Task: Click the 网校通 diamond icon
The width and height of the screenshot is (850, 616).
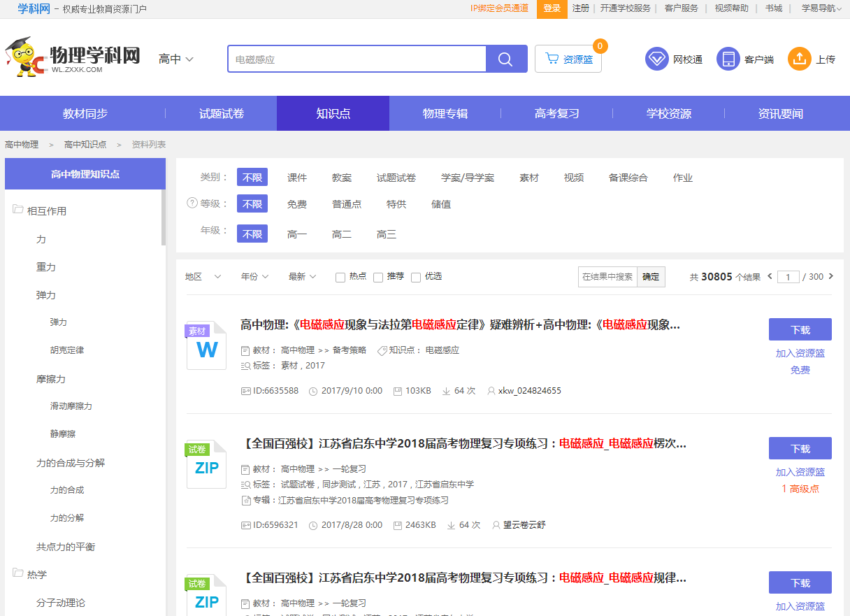Action: 656,59
